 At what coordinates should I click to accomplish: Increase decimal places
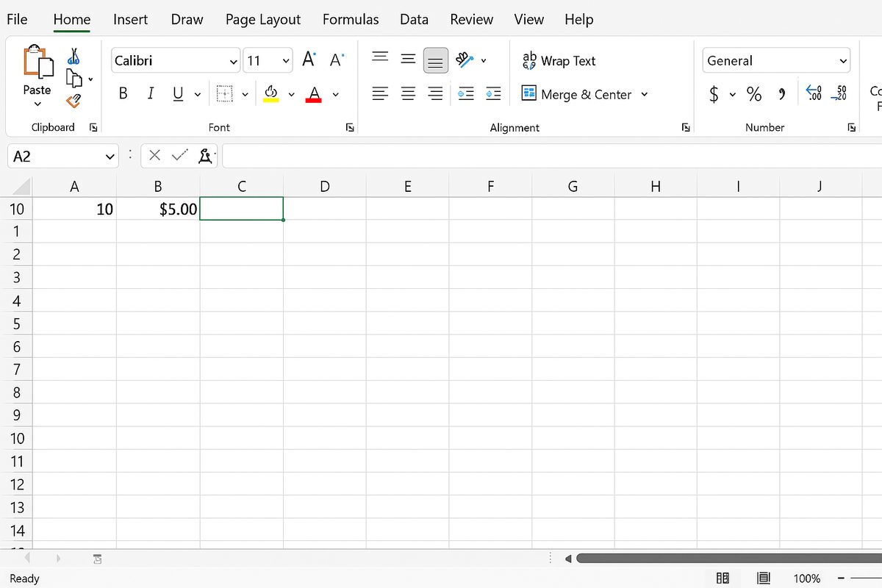[x=814, y=93]
